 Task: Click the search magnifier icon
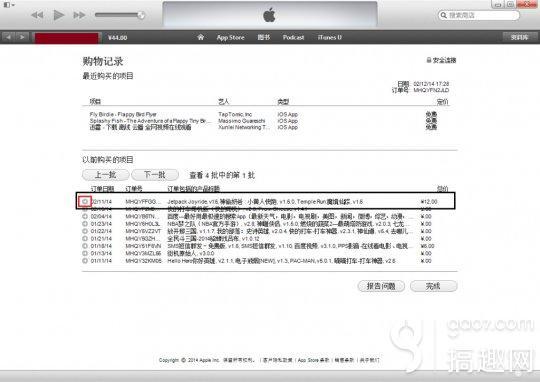444,15
